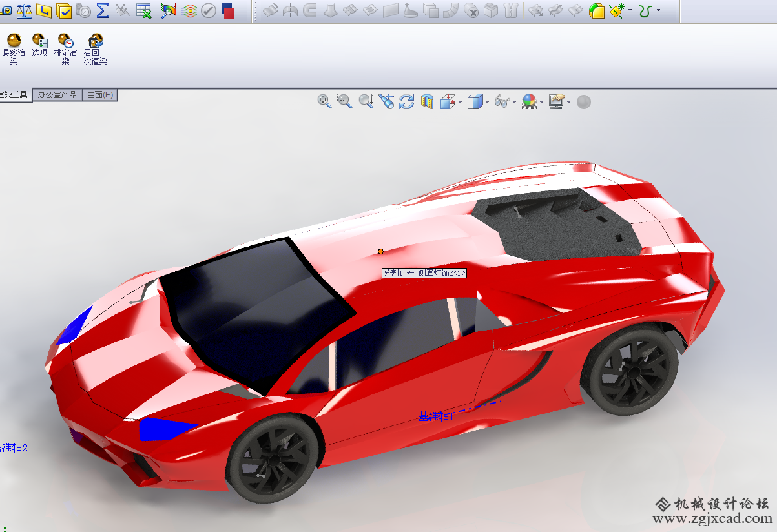Click the gray checkmark circle icon
The width and height of the screenshot is (777, 532).
(209, 10)
